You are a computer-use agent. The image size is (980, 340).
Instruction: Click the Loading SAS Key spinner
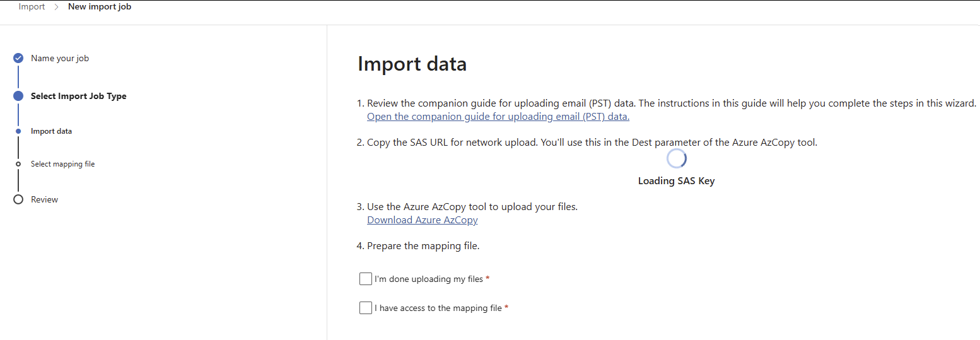tap(676, 159)
